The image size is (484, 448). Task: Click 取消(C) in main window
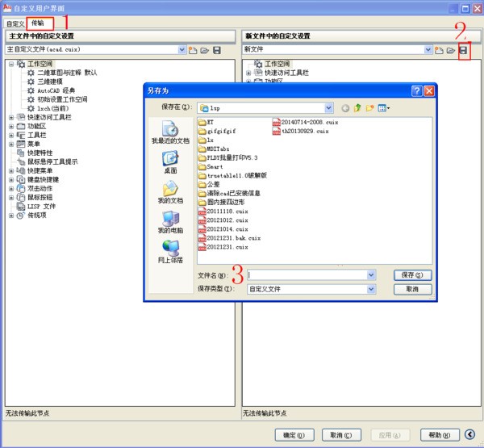341,435
